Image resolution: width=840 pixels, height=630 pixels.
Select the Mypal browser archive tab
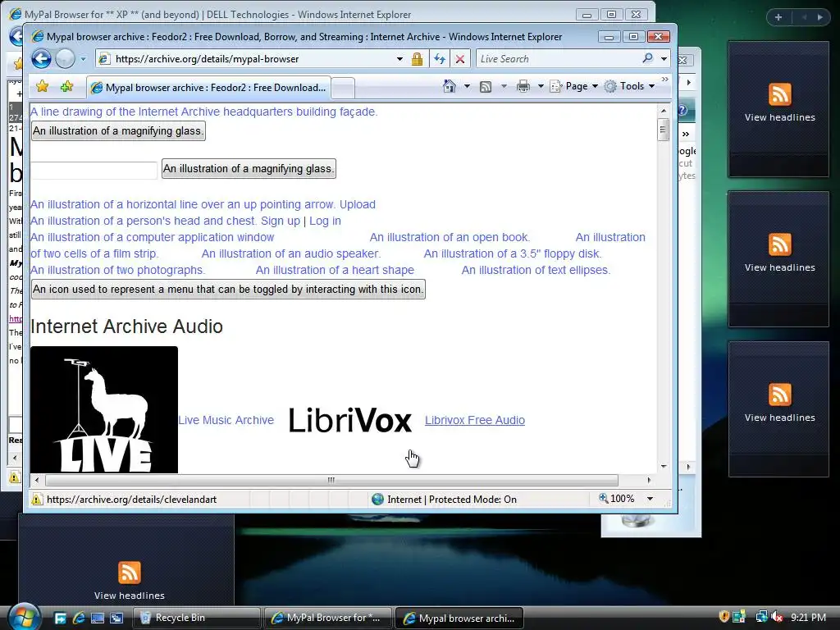point(208,87)
